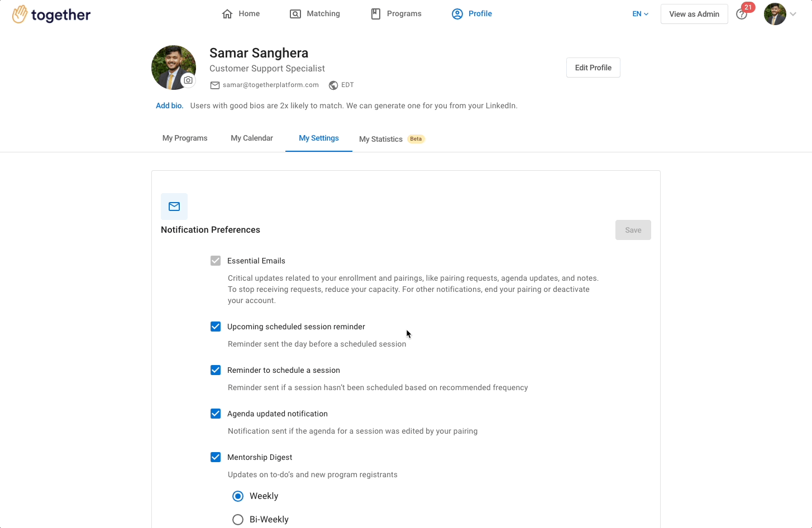This screenshot has height=528, width=812.
Task: Click the Notification Preferences mail icon
Action: coord(174,207)
